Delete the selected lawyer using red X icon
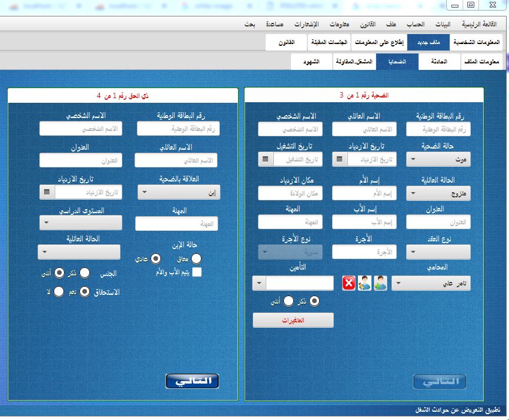 pyautogui.click(x=349, y=283)
